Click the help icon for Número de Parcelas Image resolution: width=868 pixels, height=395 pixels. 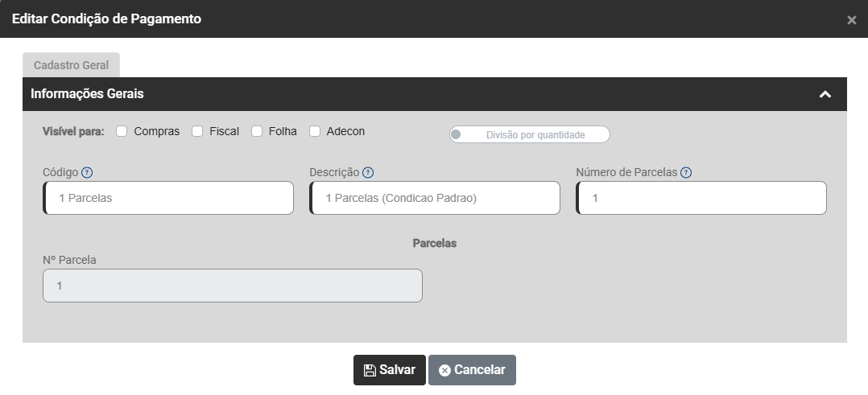pyautogui.click(x=686, y=172)
